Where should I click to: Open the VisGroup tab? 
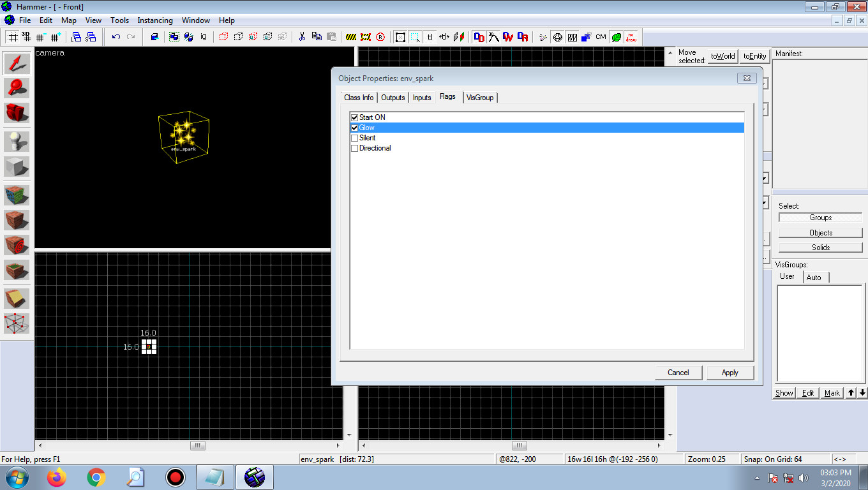click(x=480, y=98)
